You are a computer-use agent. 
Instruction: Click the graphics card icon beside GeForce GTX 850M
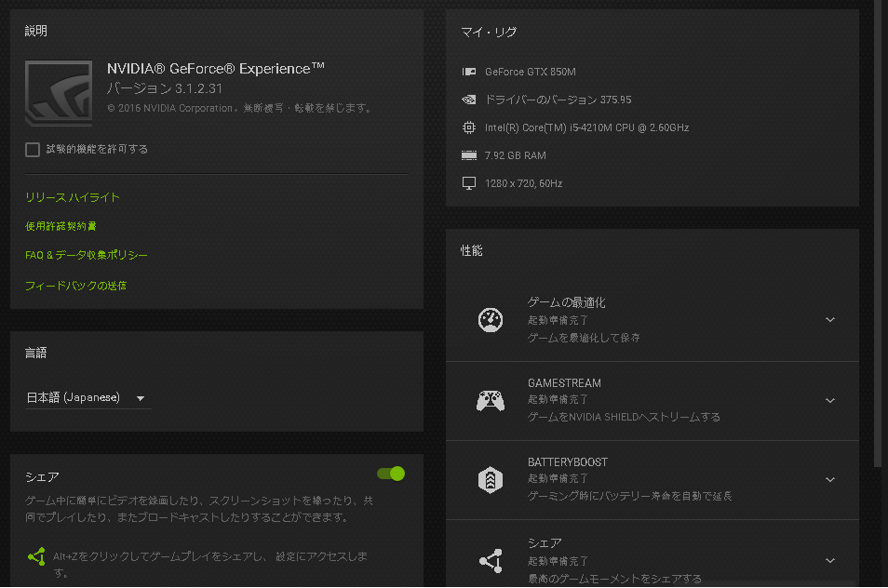coord(469,72)
